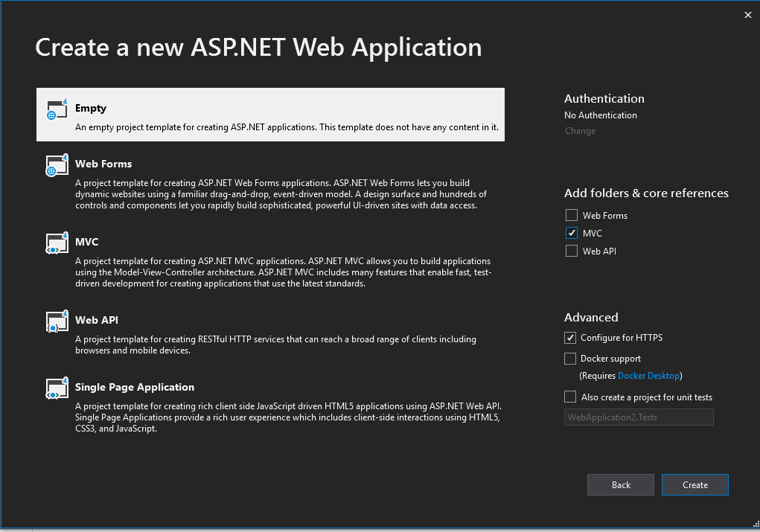Enable Docker support checkbox
This screenshot has width=760, height=532.
570,359
